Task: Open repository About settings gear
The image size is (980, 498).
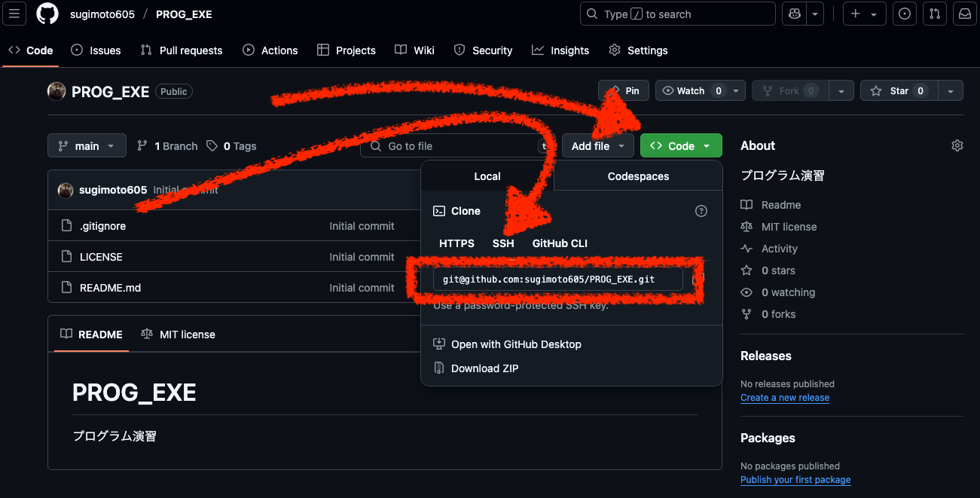Action: pos(957,145)
